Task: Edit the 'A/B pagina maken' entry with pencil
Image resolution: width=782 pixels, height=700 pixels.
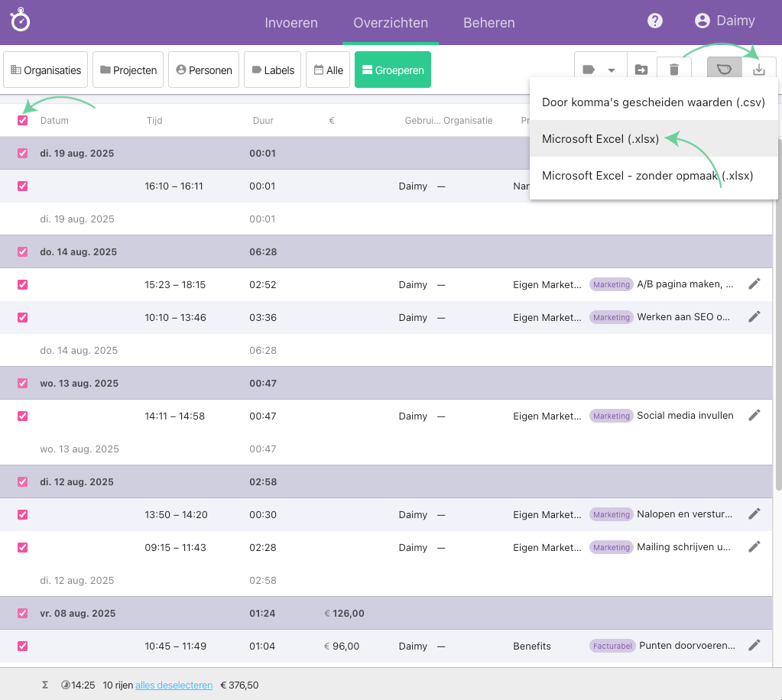Action: coord(754,284)
